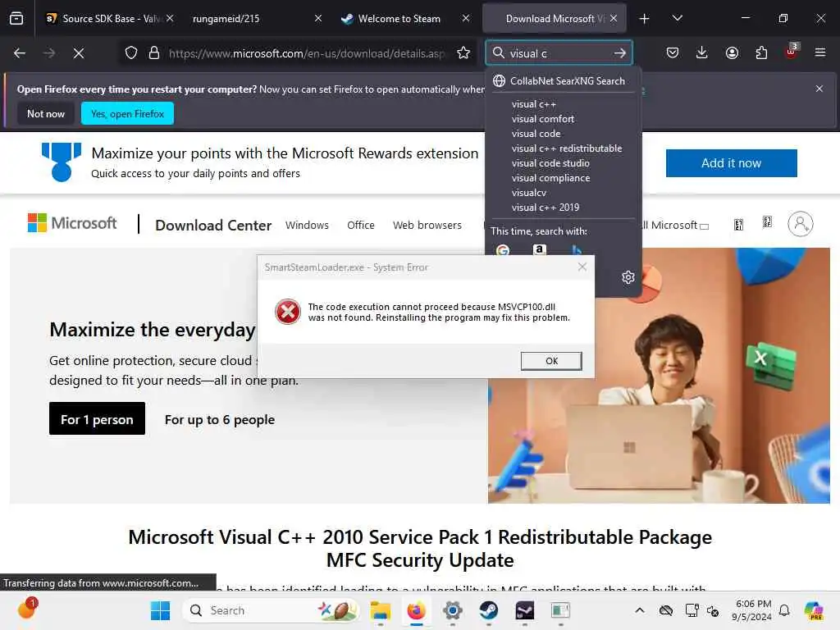
Task: Close the Welcome to Steam tab
Action: pyautogui.click(x=466, y=18)
